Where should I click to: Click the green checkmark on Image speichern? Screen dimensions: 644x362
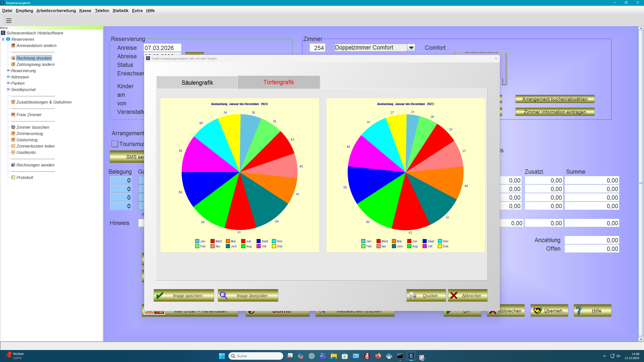pos(160,295)
